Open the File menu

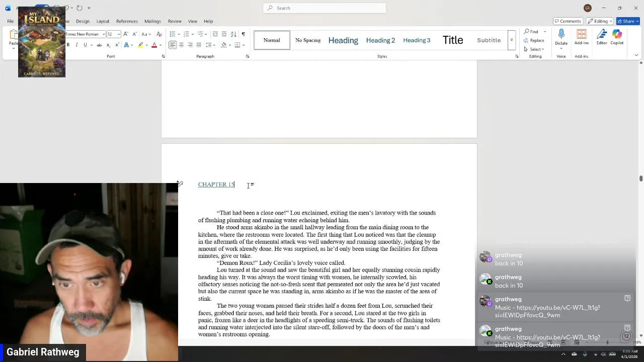[x=10, y=21]
